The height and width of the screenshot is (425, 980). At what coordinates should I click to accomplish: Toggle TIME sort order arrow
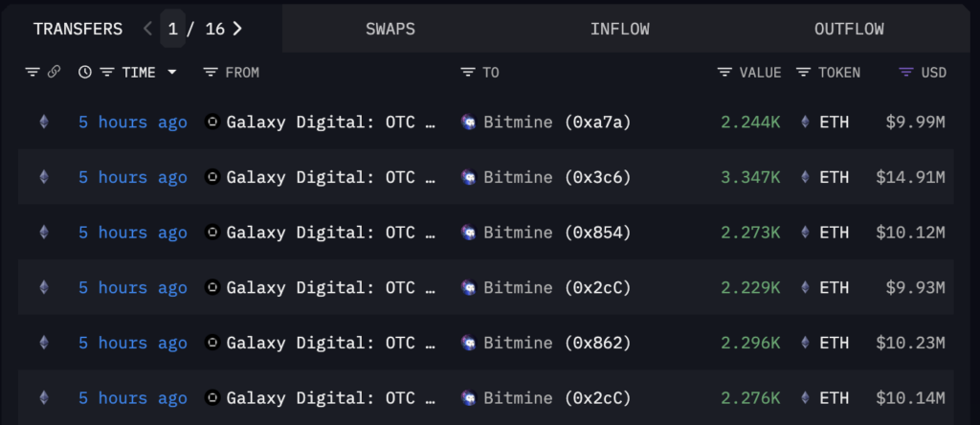pos(172,73)
